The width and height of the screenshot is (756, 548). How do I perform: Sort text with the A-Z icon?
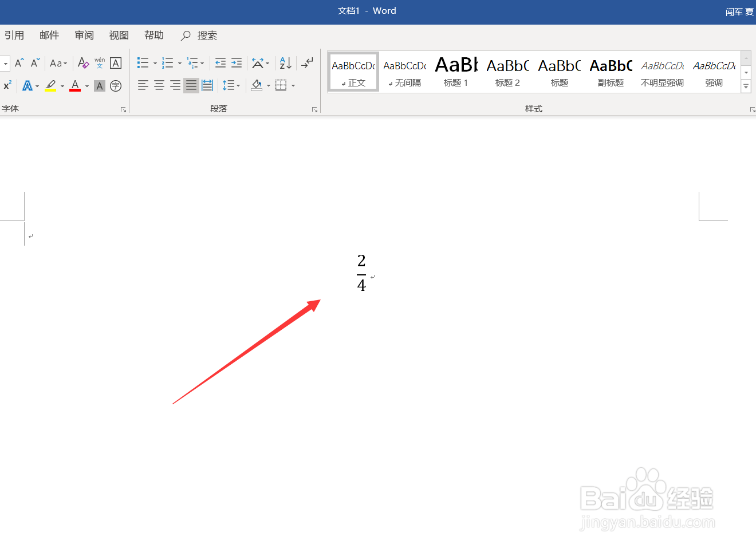tap(285, 63)
